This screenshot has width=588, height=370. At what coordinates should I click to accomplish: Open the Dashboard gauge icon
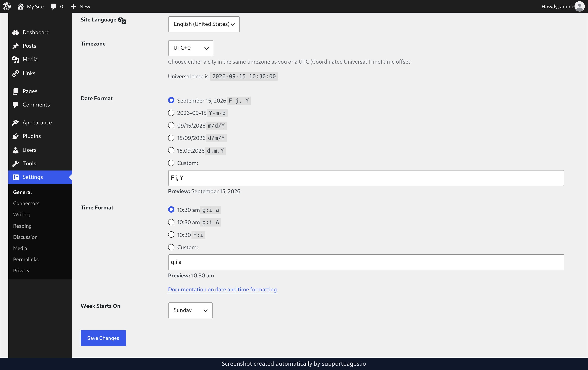pos(16,32)
